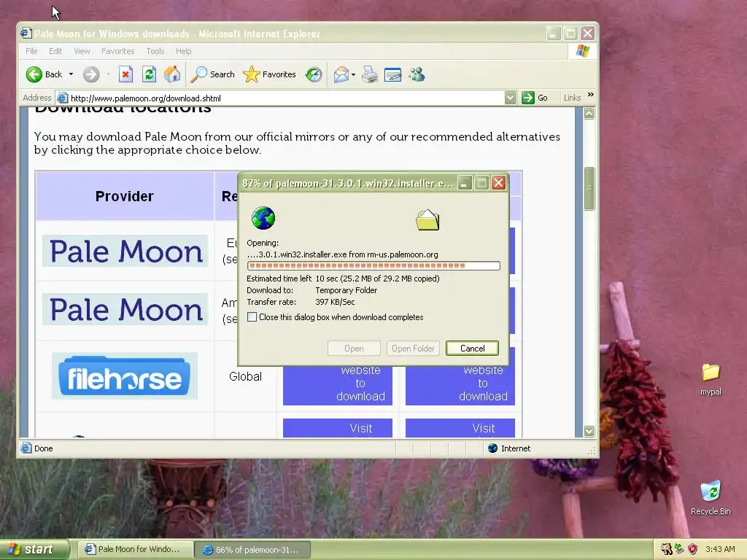Open Search pane in toolbar
747x560 pixels.
213,74
